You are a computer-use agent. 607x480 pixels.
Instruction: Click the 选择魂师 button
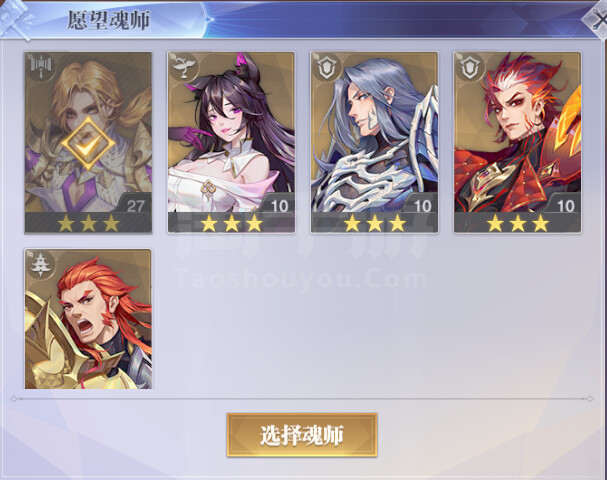[x=302, y=435]
